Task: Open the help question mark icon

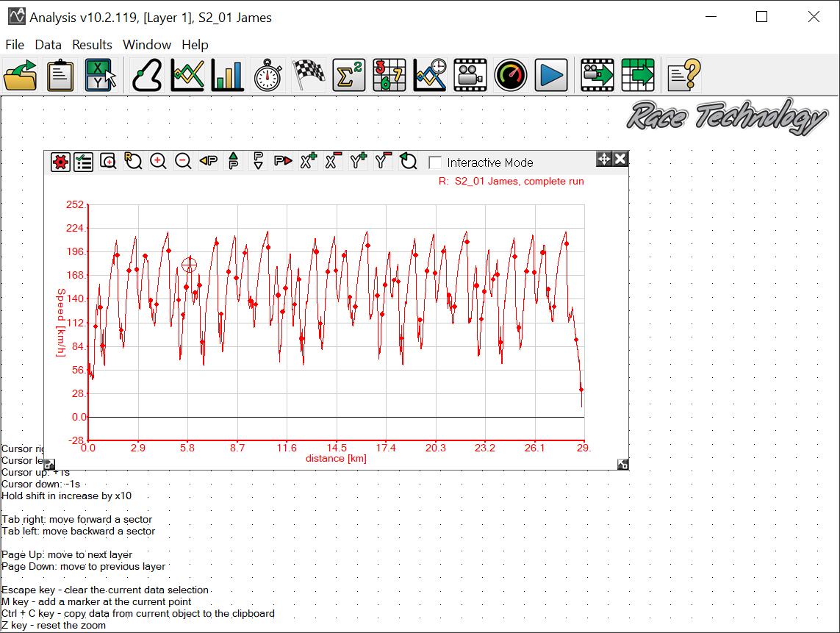Action: 683,75
